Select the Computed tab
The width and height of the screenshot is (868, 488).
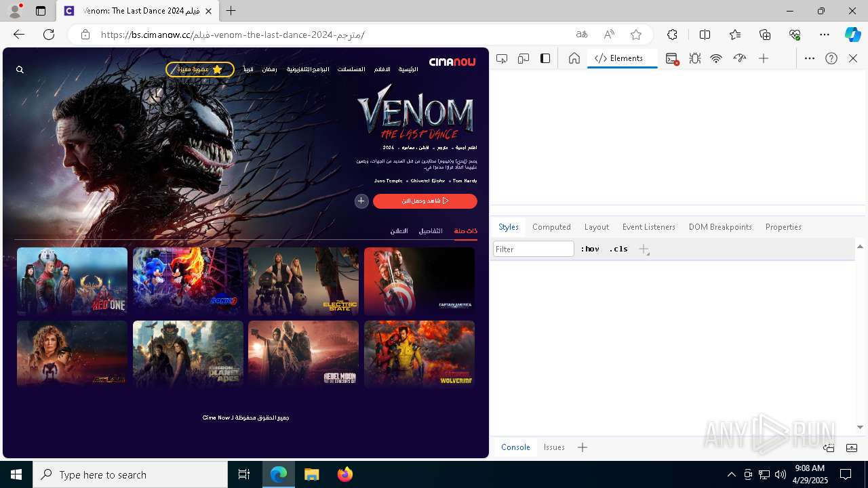(x=551, y=227)
